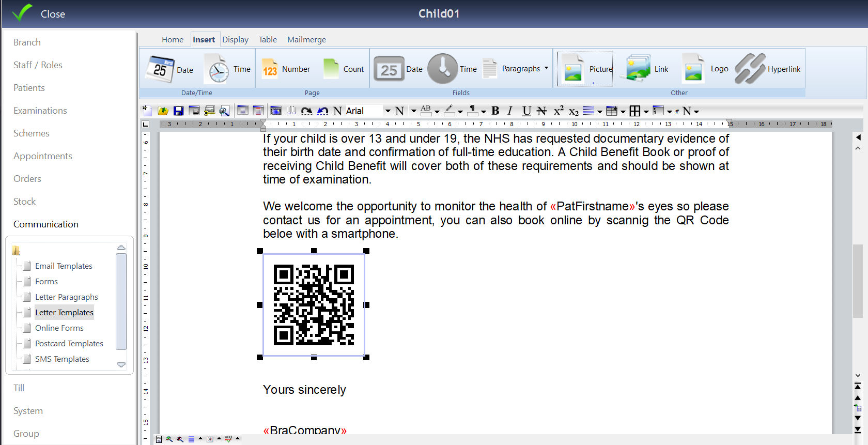868x445 pixels.
Task: Click the zoom out magnifier in status bar
Action: [180, 439]
